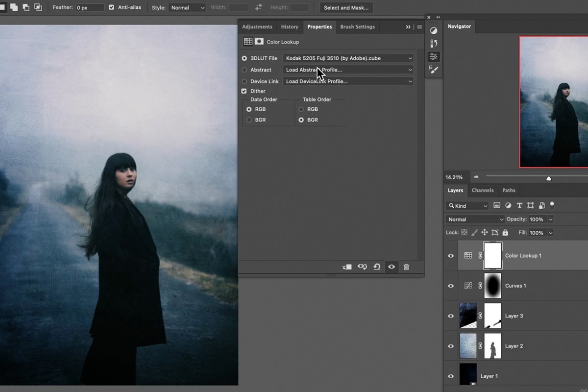Open the 3DLUT File dropdown

[x=348, y=58]
